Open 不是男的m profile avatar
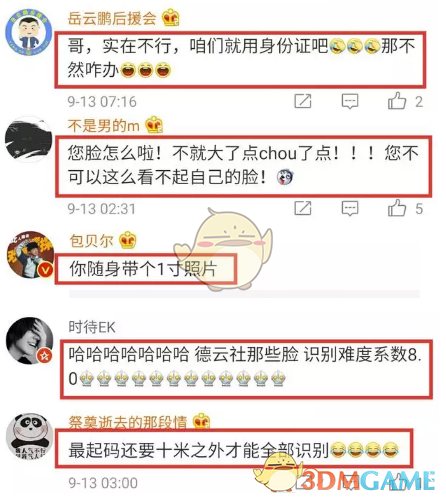The width and height of the screenshot is (446, 499). click(x=29, y=139)
